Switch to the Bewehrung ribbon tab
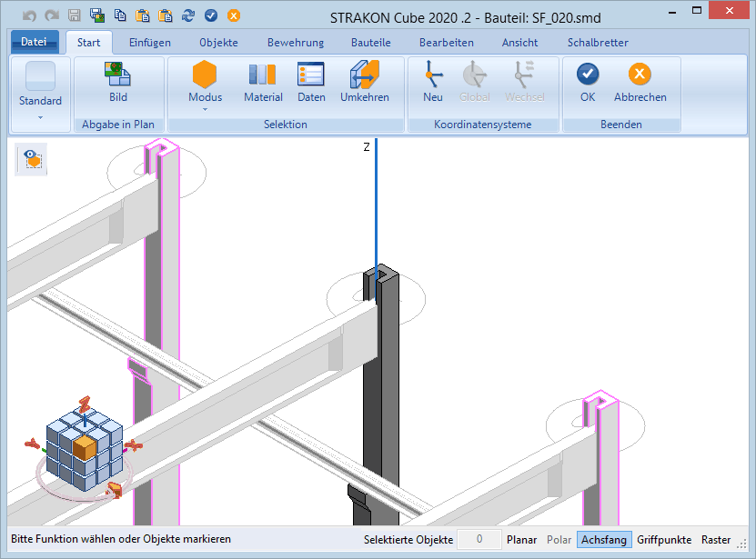The height and width of the screenshot is (559, 756). coord(296,43)
